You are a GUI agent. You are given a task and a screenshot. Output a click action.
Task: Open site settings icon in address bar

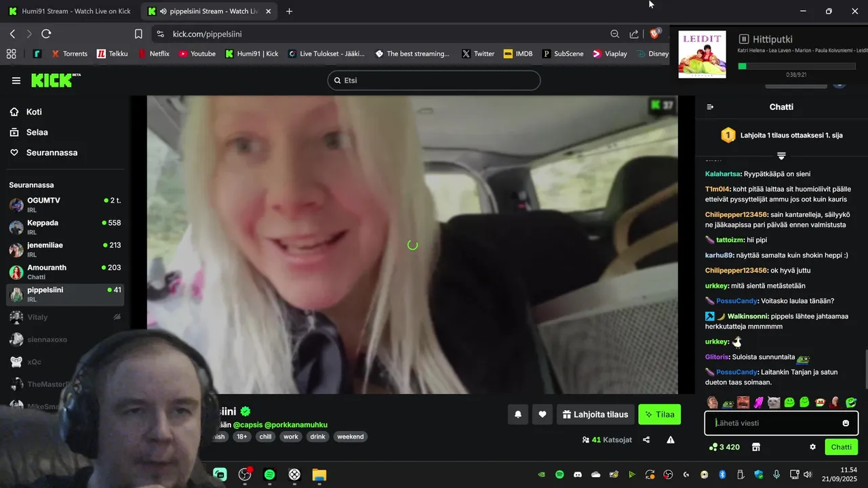(160, 34)
